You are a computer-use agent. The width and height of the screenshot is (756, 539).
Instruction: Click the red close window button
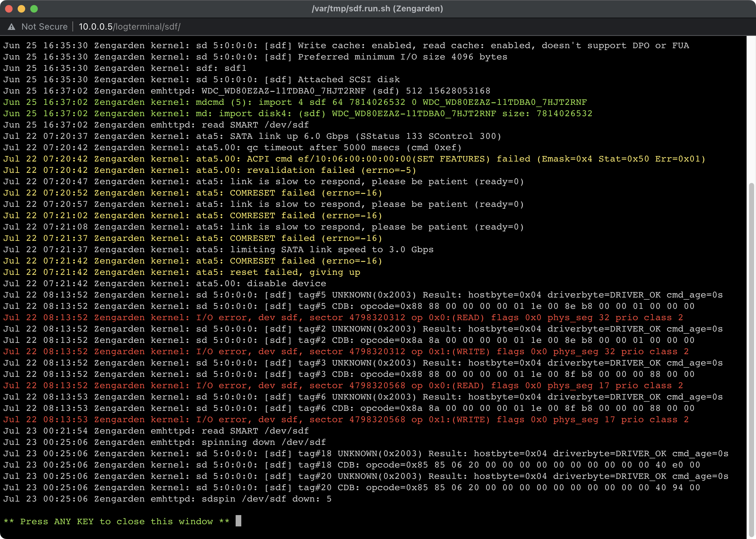[9, 9]
